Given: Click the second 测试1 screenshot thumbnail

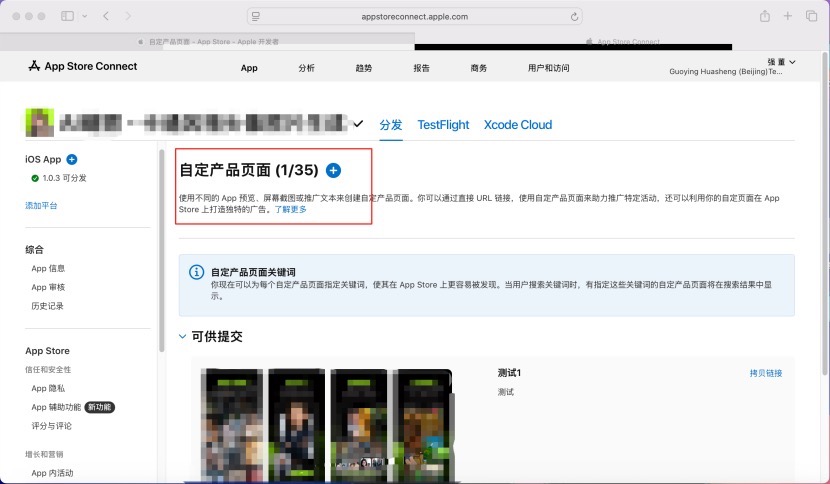Looking at the screenshot, I should [296, 425].
